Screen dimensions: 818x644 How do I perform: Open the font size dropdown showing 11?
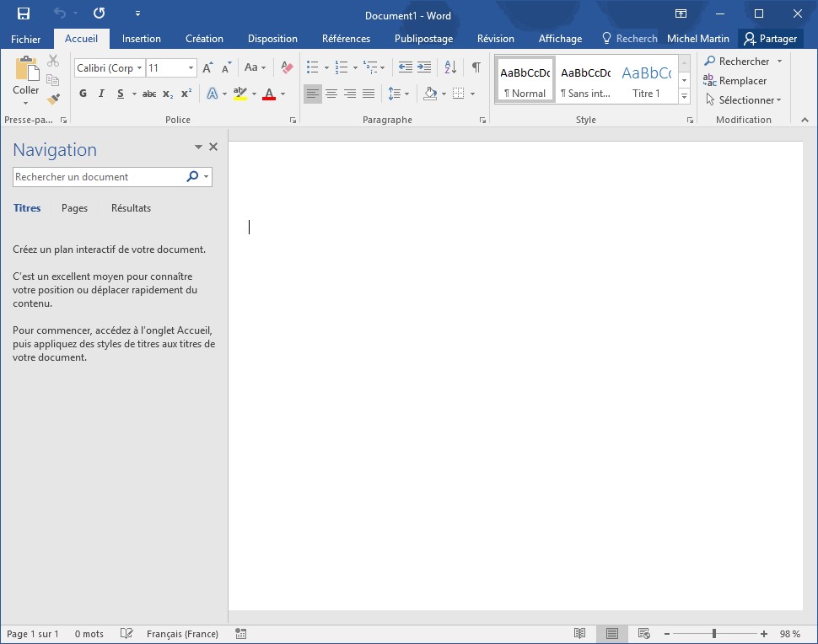191,68
